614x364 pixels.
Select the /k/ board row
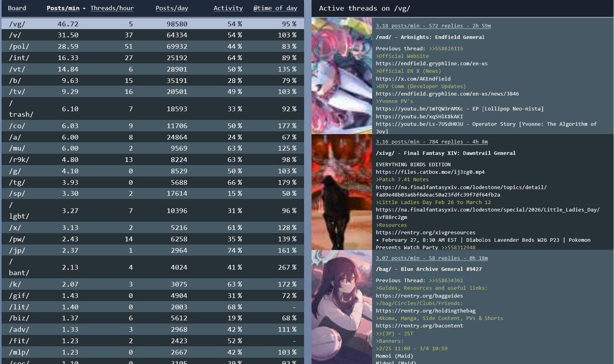153,284
